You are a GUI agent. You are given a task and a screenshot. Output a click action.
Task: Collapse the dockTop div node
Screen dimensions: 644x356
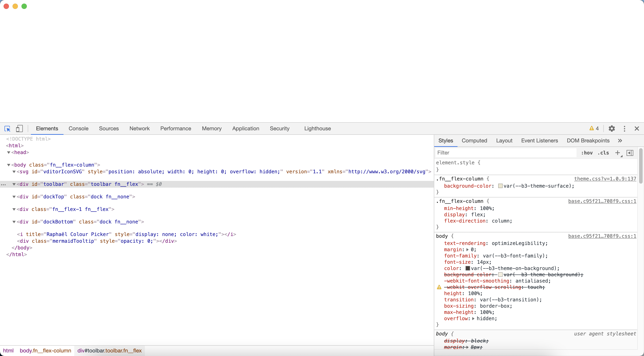tap(14, 197)
